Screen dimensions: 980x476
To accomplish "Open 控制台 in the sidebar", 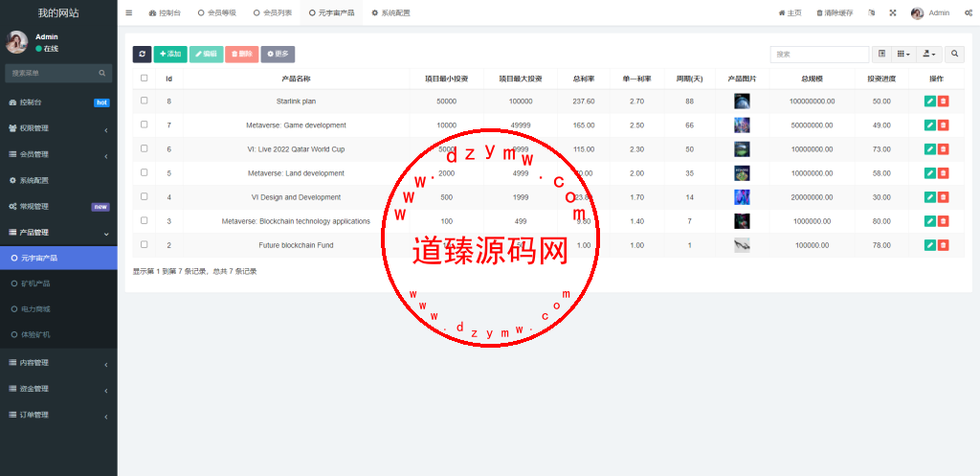I will click(58, 102).
